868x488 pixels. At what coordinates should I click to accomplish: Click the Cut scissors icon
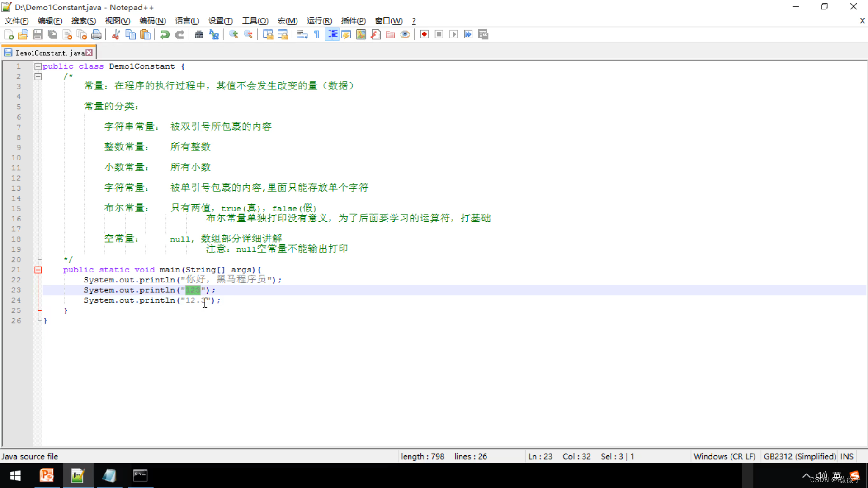tap(116, 34)
